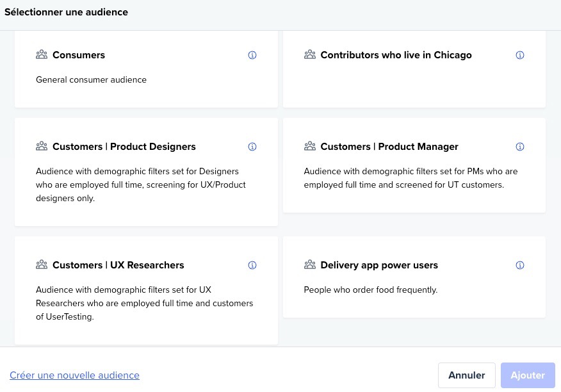
Task: Click people icon beside Delivery app power users
Action: [310, 265]
